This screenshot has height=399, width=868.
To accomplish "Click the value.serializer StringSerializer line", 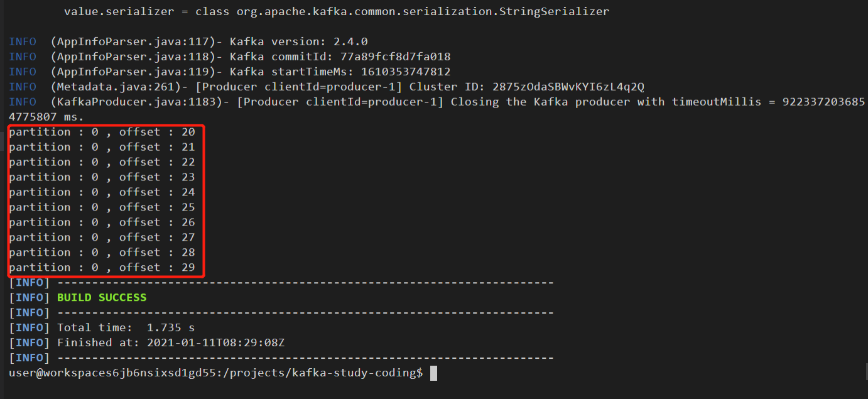I will tap(337, 11).
